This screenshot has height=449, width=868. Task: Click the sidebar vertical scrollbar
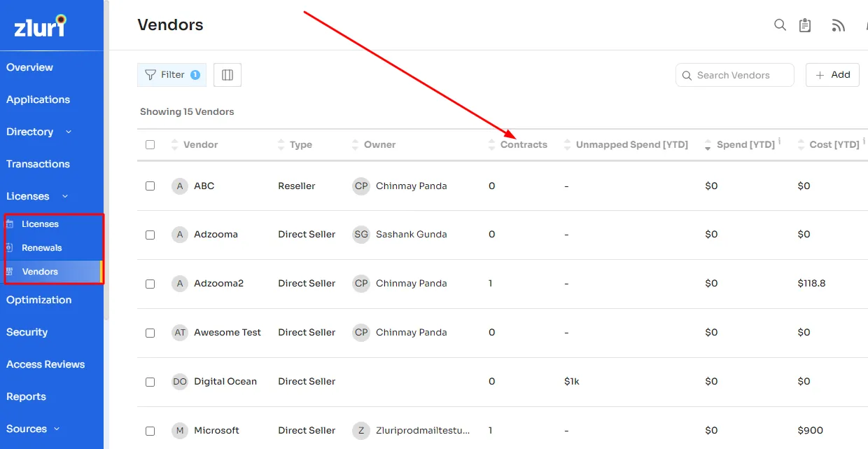click(x=106, y=161)
